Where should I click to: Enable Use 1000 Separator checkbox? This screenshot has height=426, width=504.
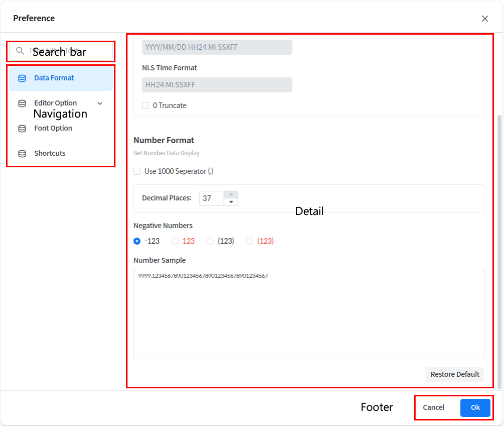(137, 171)
